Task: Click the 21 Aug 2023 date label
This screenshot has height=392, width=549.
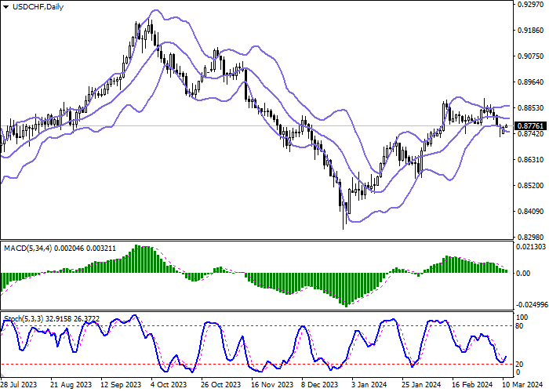Action: pyautogui.click(x=71, y=385)
